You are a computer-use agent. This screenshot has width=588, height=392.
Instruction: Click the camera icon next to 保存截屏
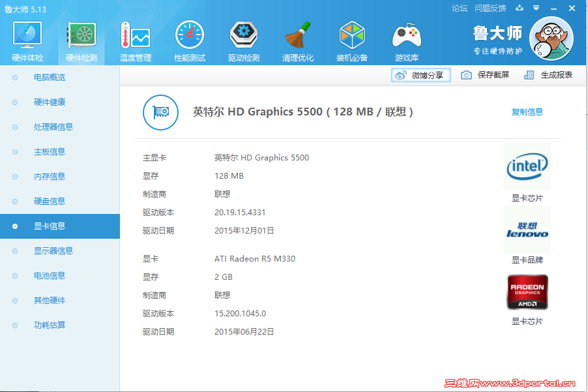(466, 75)
